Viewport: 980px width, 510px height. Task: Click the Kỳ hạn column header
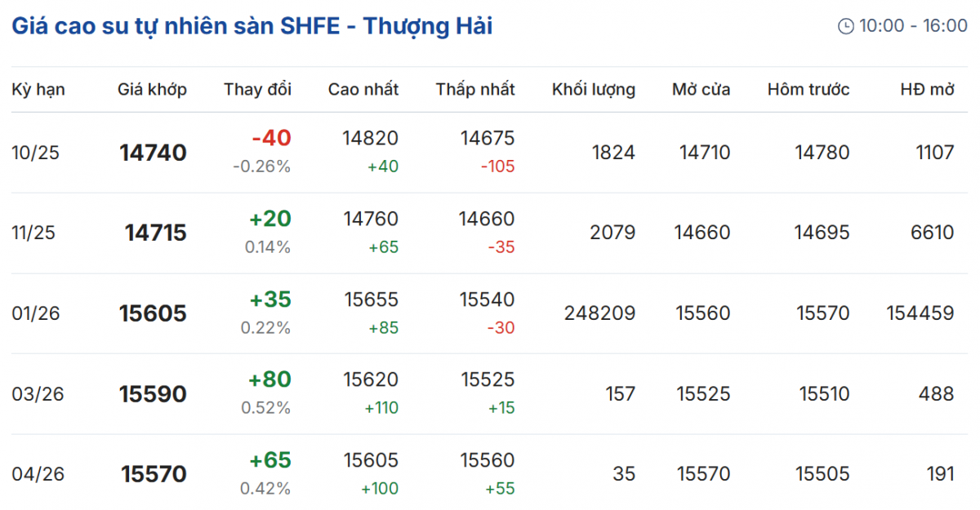(38, 90)
